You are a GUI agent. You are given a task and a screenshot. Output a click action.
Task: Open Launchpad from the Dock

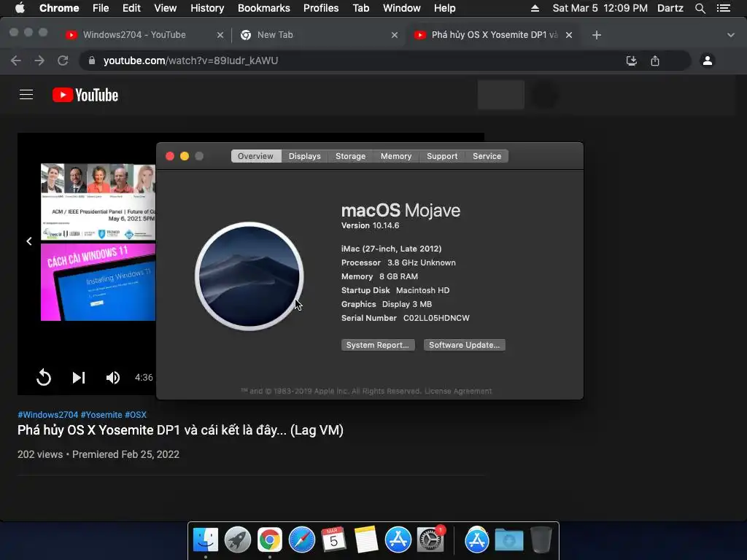pos(238,540)
